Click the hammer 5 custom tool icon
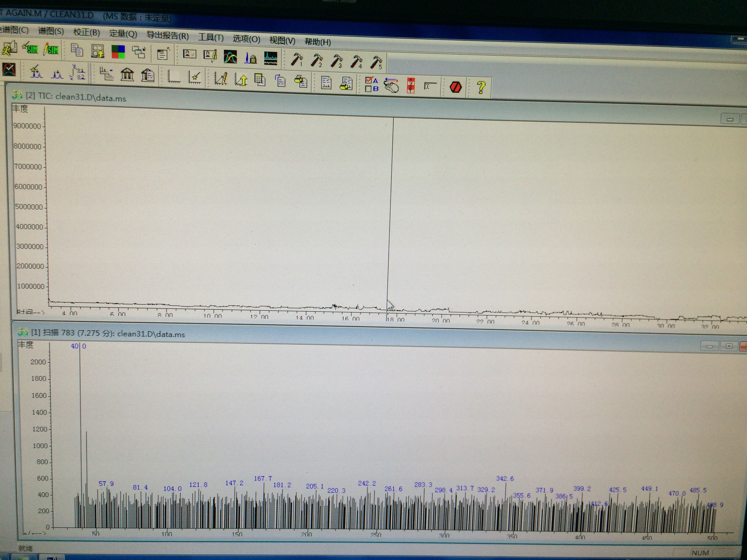This screenshot has width=747, height=560. 376,63
